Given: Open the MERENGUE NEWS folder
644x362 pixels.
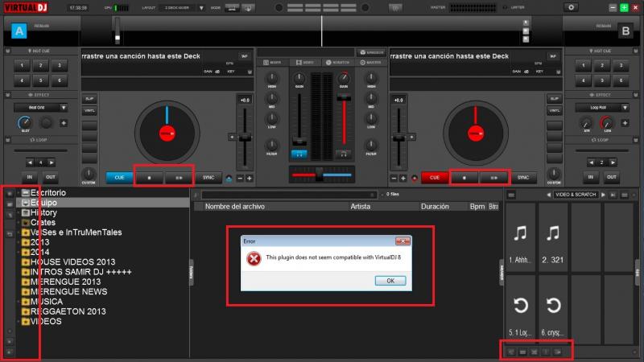Looking at the screenshot, I should 68,291.
